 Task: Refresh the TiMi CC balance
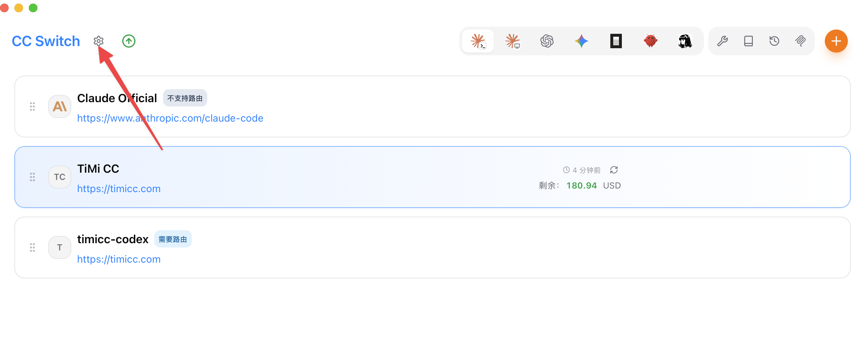pyautogui.click(x=614, y=170)
